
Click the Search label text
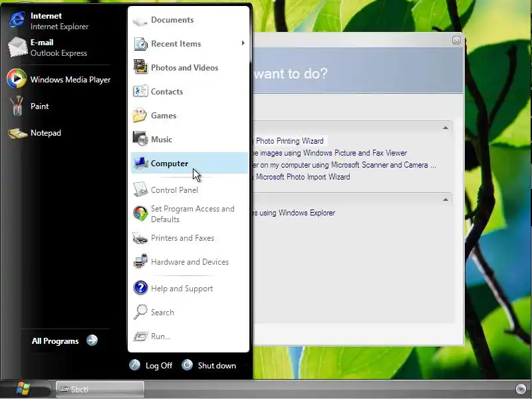click(x=162, y=313)
